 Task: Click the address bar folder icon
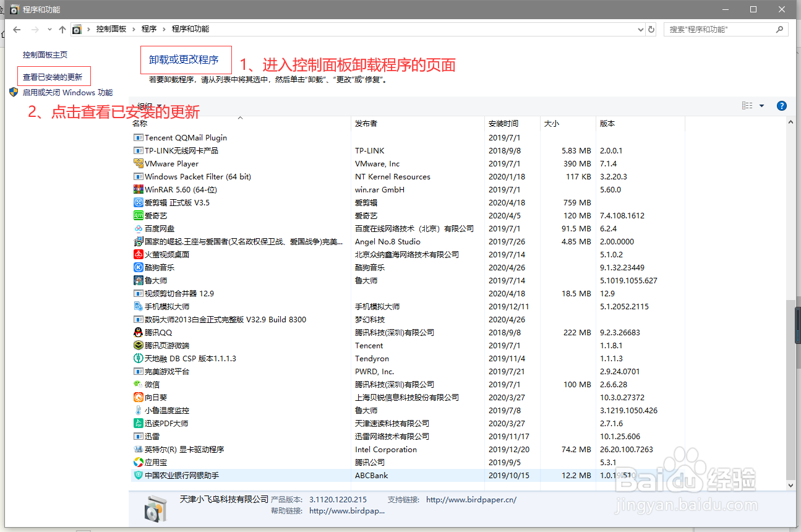(x=77, y=30)
